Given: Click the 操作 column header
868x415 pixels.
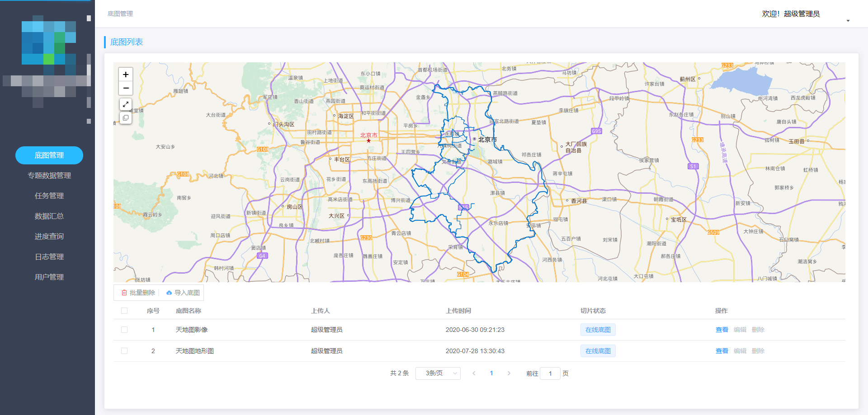Looking at the screenshot, I should (722, 311).
